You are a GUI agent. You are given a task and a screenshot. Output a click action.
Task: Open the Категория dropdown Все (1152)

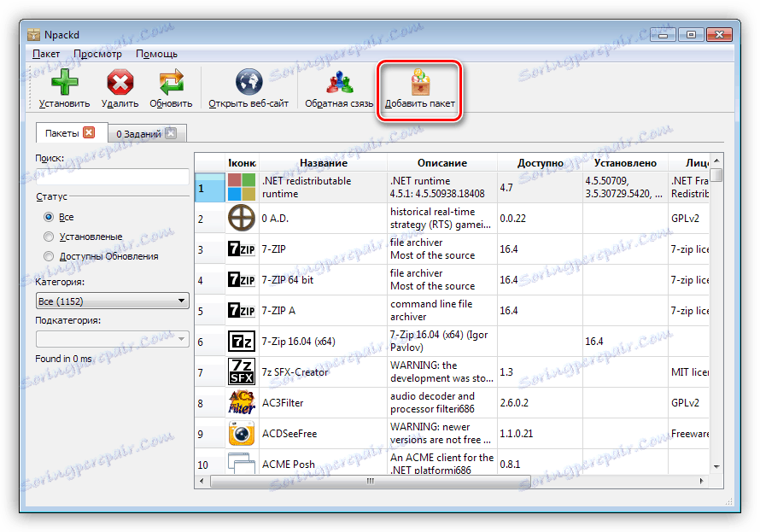(x=112, y=301)
